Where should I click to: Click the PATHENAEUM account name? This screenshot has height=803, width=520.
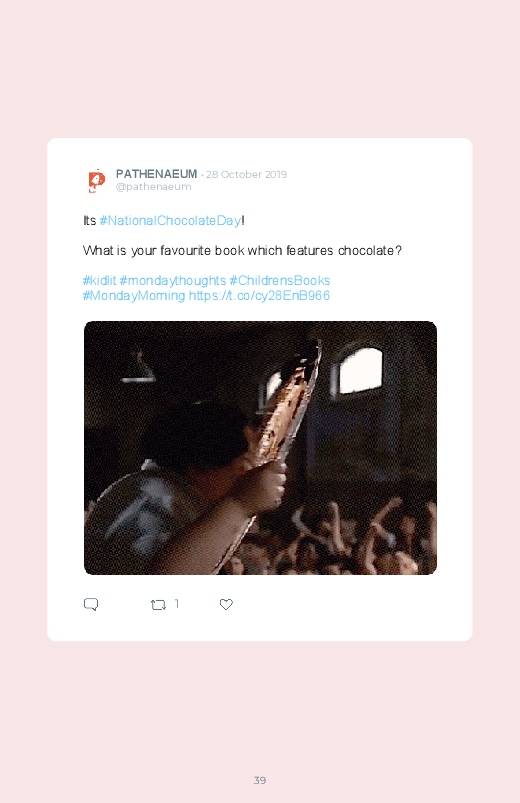pyautogui.click(x=156, y=174)
